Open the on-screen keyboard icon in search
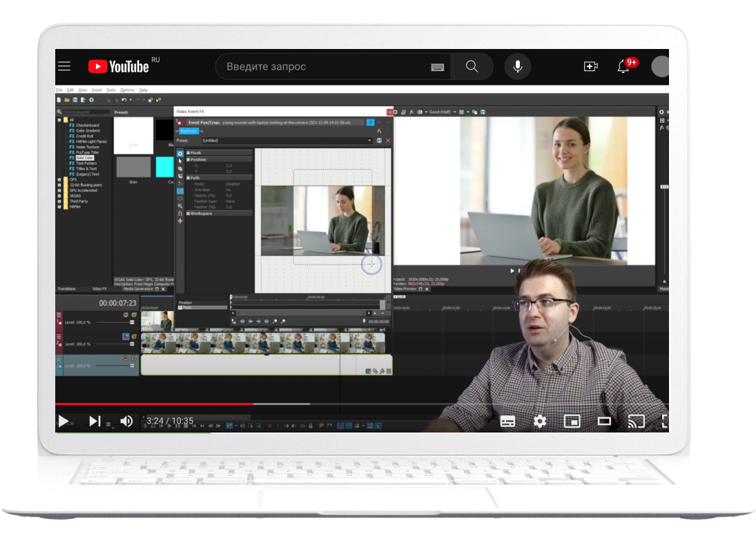 coord(437,67)
